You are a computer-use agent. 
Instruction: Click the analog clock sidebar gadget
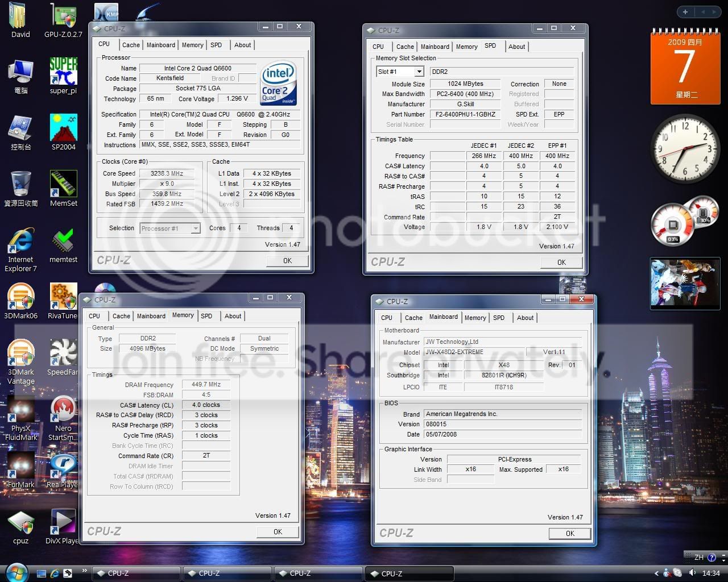click(685, 148)
